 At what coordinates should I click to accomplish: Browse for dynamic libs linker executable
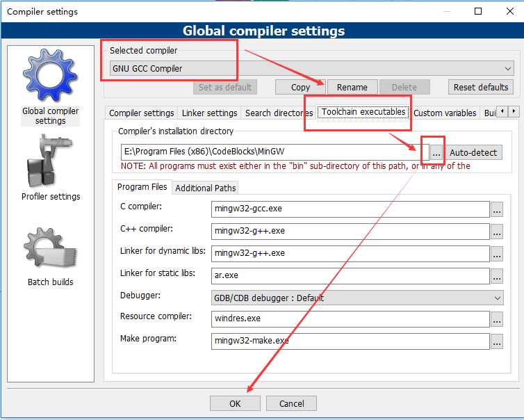tap(497, 254)
